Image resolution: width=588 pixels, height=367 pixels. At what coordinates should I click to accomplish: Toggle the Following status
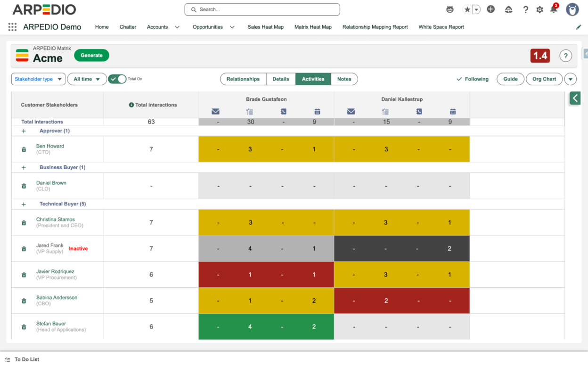473,79
